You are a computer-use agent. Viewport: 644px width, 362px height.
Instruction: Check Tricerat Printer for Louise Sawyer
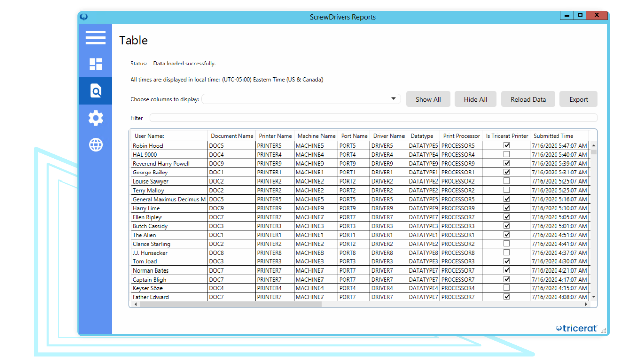(506, 181)
